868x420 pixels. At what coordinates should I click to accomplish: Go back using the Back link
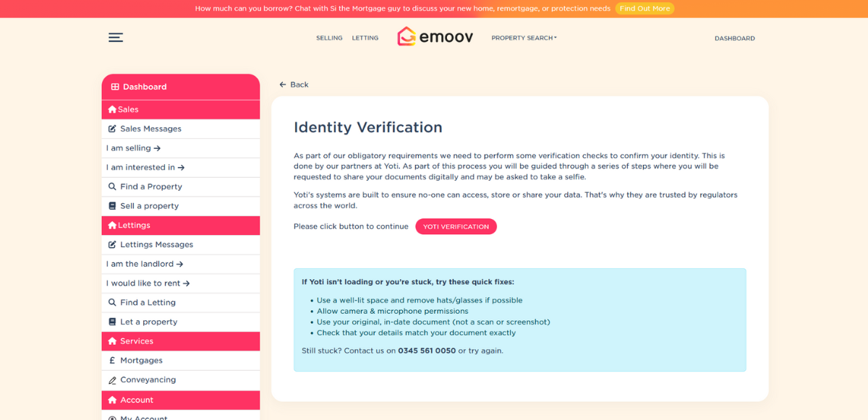tap(294, 85)
